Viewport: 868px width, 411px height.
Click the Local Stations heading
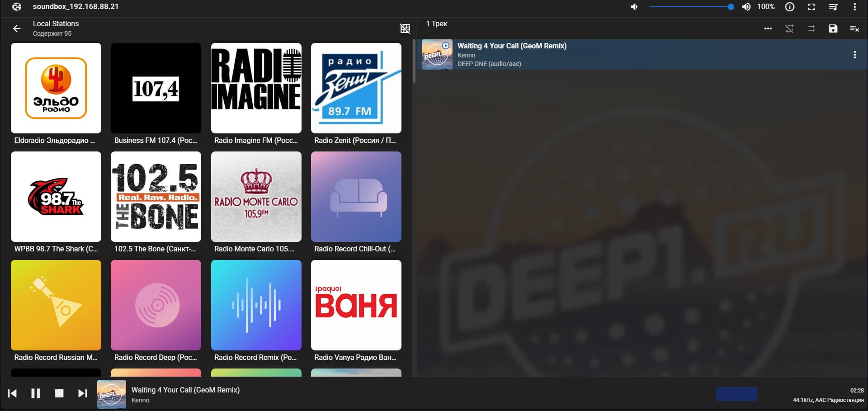pyautogui.click(x=56, y=24)
